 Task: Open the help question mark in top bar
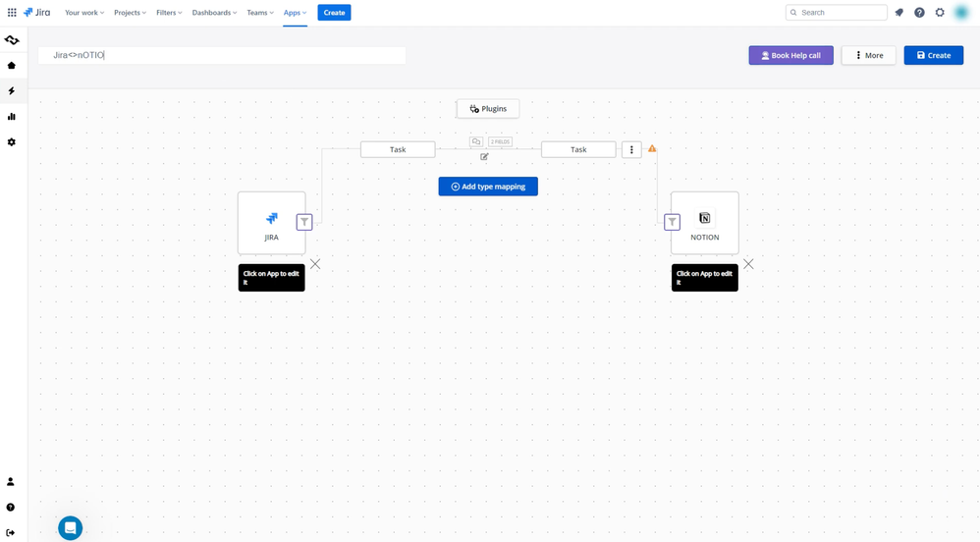[919, 13]
